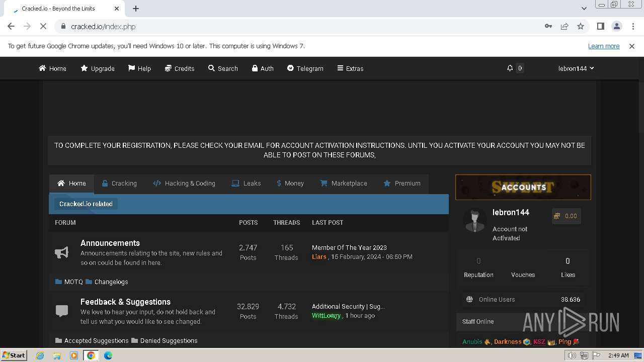Switch to the Leaks tab
The image size is (644, 362).
(x=246, y=184)
